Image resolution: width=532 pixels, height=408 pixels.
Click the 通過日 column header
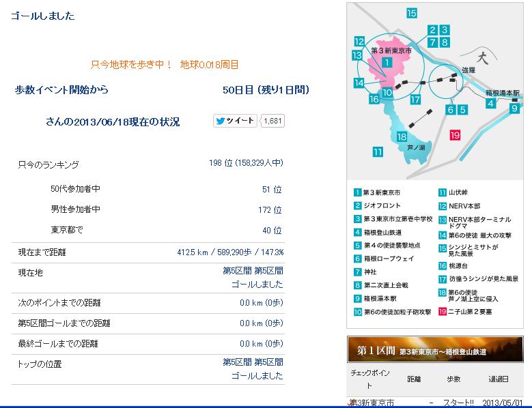pyautogui.click(x=499, y=379)
